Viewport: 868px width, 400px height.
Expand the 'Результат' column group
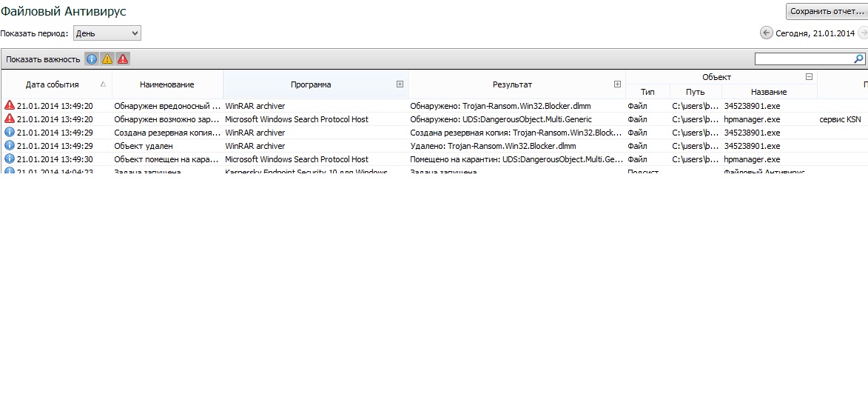pyautogui.click(x=617, y=84)
